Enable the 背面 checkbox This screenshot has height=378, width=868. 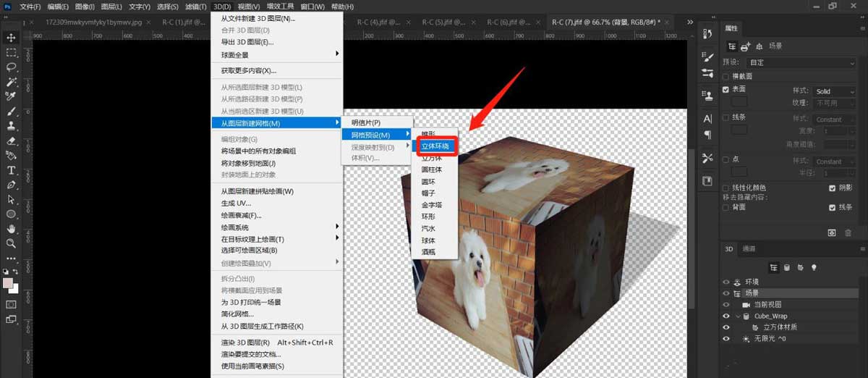pos(726,207)
